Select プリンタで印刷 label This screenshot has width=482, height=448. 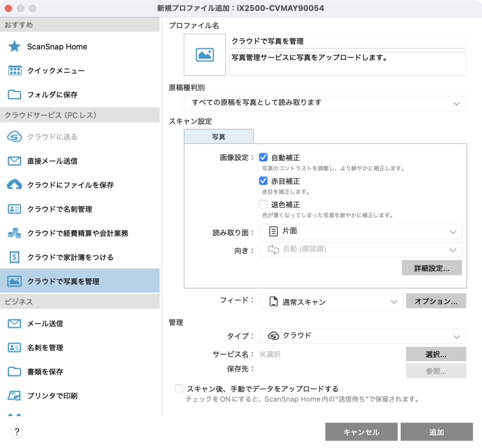tap(52, 395)
